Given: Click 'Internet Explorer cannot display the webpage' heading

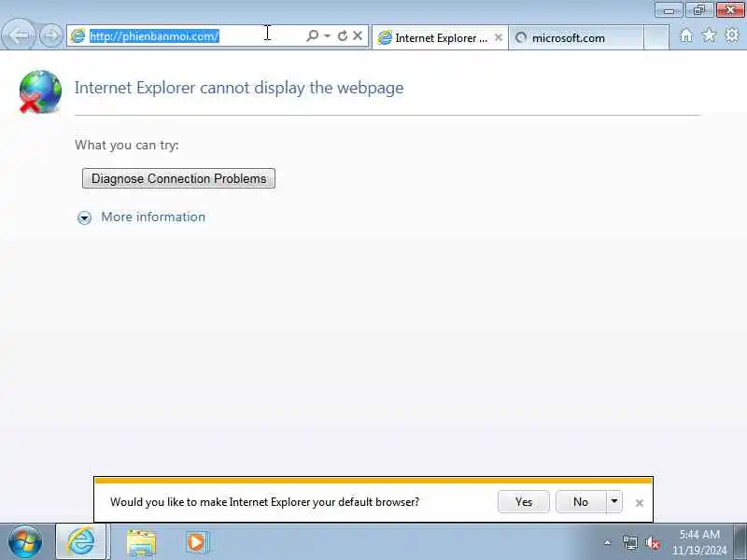Looking at the screenshot, I should (239, 88).
